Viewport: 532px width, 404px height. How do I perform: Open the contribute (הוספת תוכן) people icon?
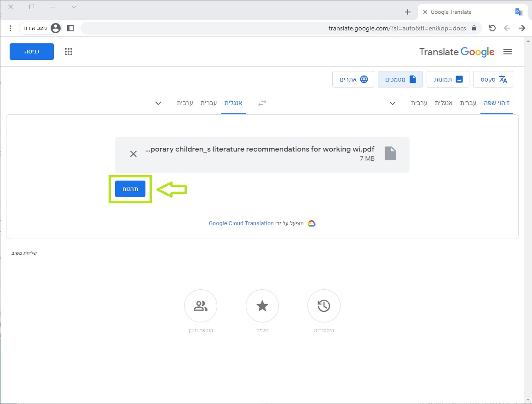click(x=201, y=306)
